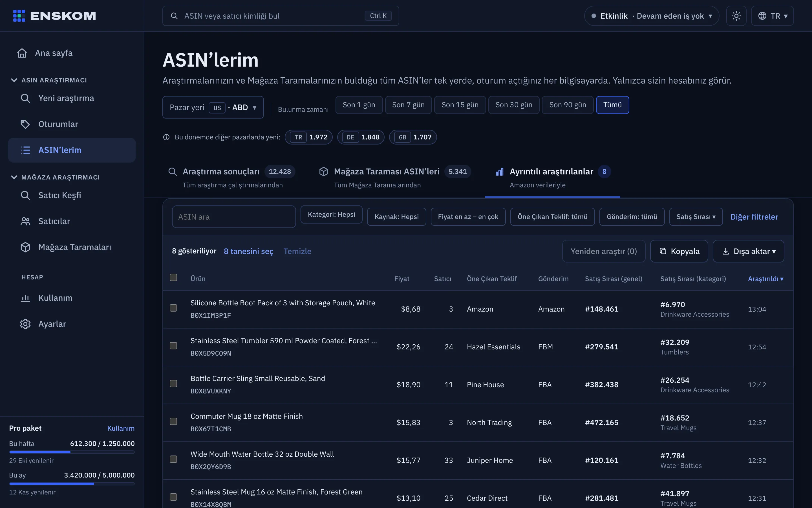Select the Tümü time range
The height and width of the screenshot is (508, 812).
click(612, 105)
